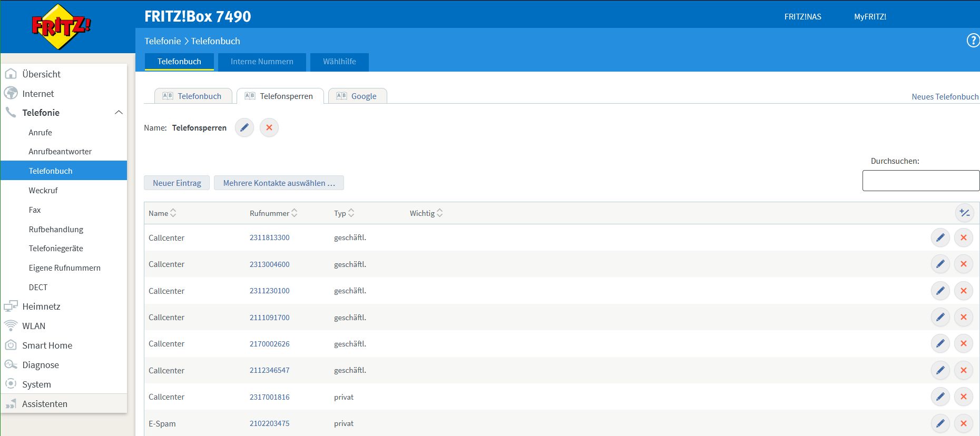Delete Callcenter entry 2313004600

(x=964, y=264)
